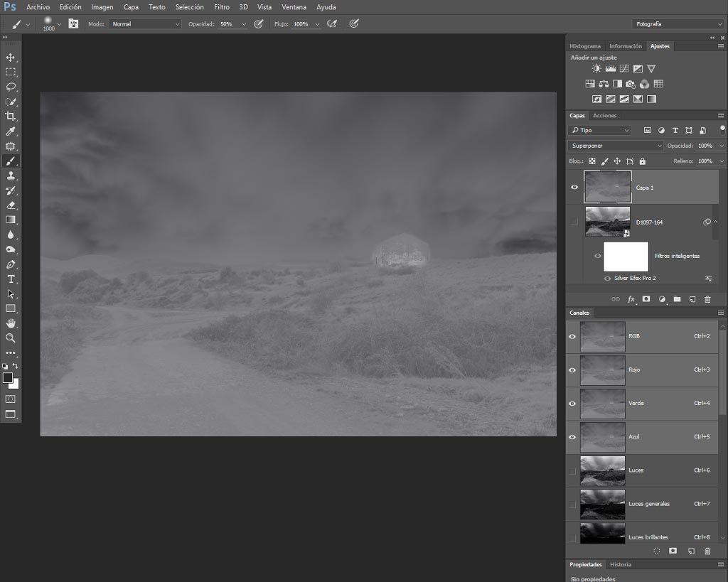
Task: Select the Eraser tool
Action: pyautogui.click(x=10, y=205)
